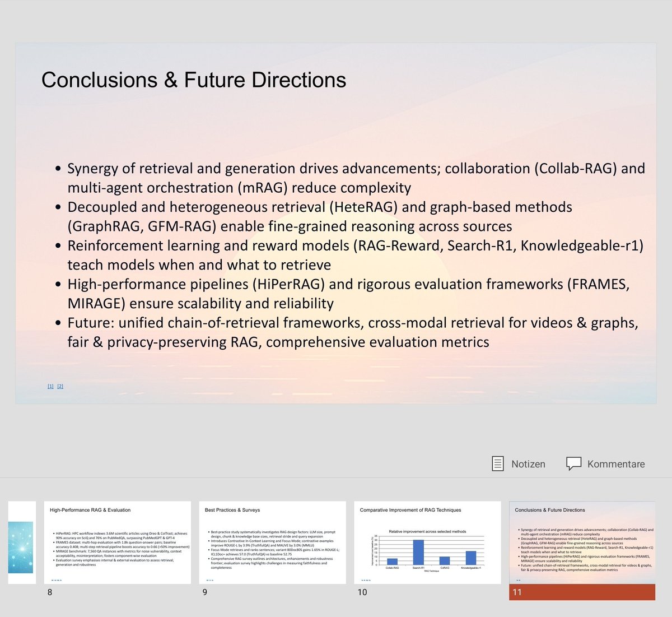Click the slide number 8 label
The height and width of the screenshot is (617, 672).
[x=50, y=592]
